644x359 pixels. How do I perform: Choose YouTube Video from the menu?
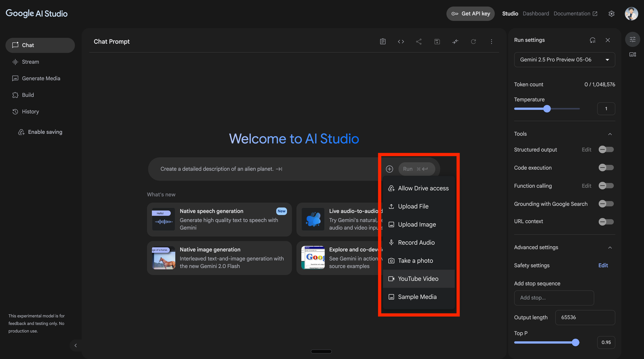(419, 279)
